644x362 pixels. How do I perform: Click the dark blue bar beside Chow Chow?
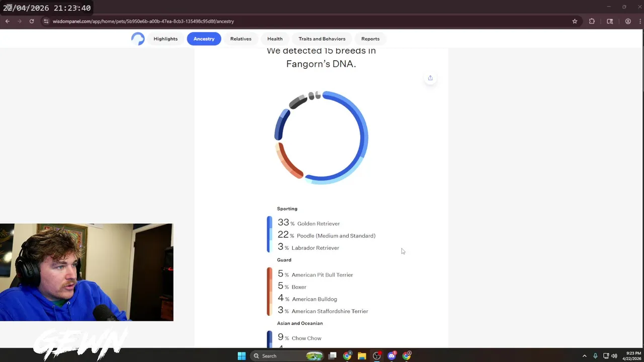pyautogui.click(x=269, y=339)
